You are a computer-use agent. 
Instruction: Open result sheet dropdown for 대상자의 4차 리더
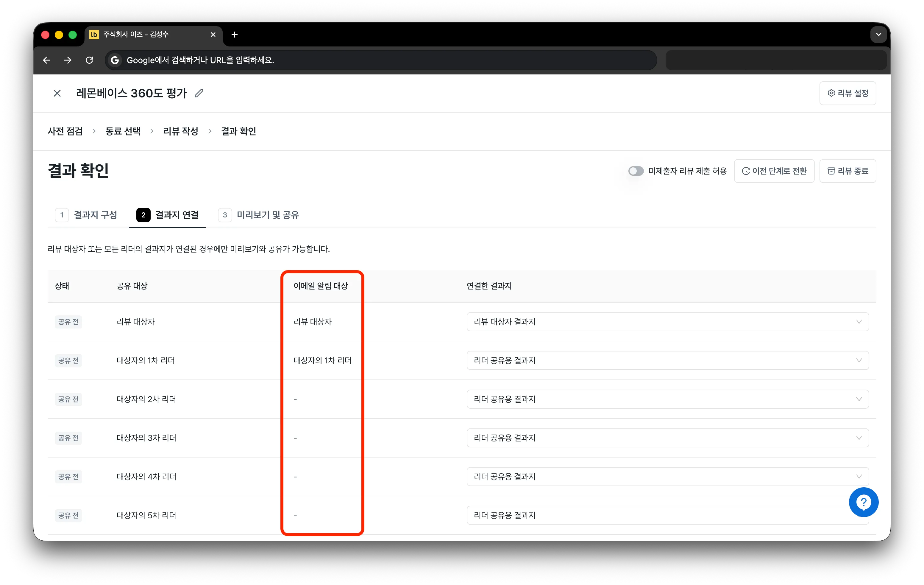[x=667, y=477]
